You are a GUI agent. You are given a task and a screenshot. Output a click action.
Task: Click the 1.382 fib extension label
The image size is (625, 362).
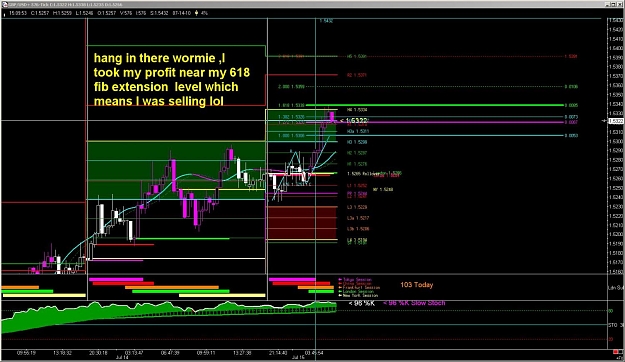(x=291, y=117)
